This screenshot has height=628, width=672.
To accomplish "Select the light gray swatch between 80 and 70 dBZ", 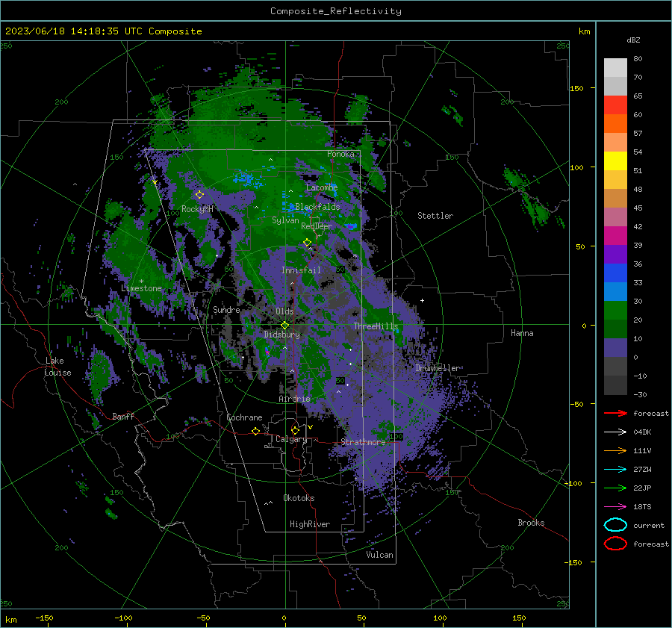I will [x=615, y=68].
